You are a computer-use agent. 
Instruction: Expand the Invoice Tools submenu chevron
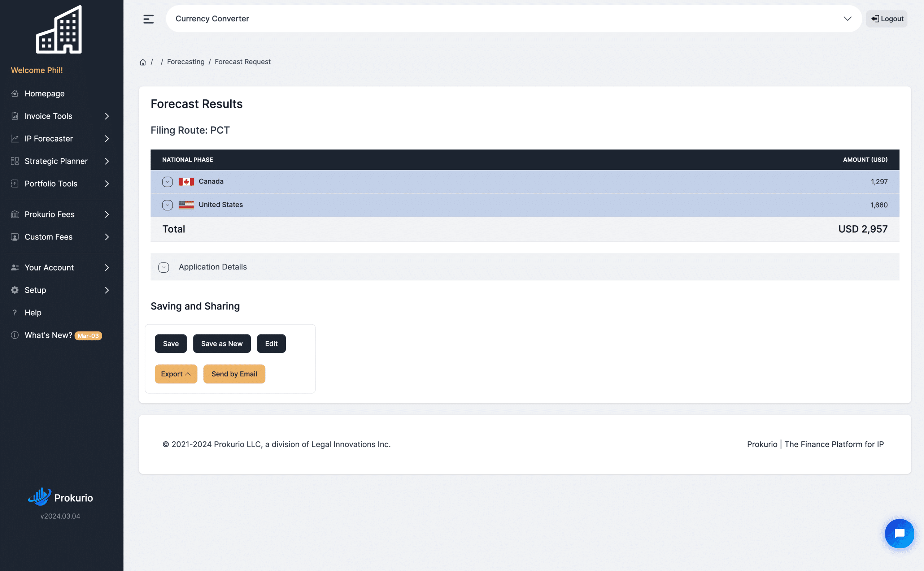107,116
